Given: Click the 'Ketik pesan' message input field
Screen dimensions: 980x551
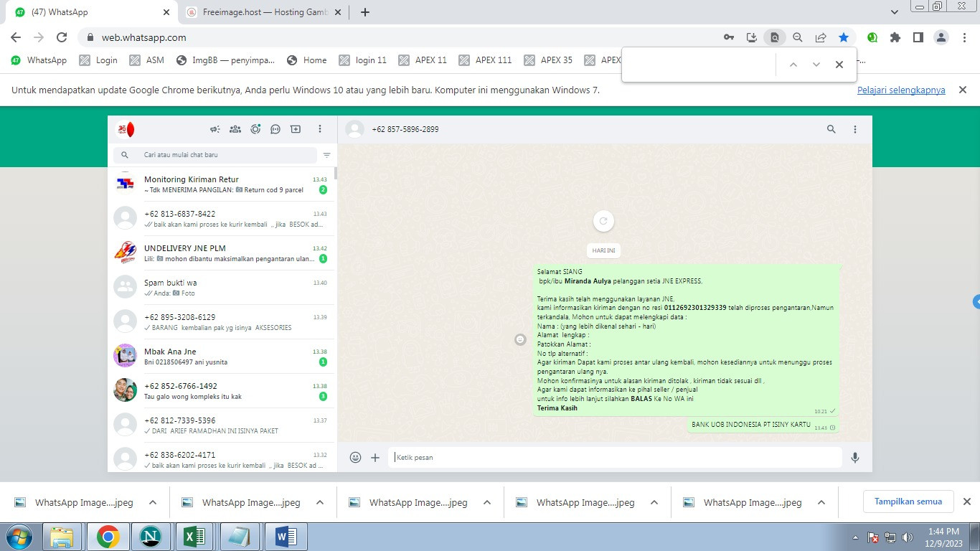Looking at the screenshot, I should (615, 457).
